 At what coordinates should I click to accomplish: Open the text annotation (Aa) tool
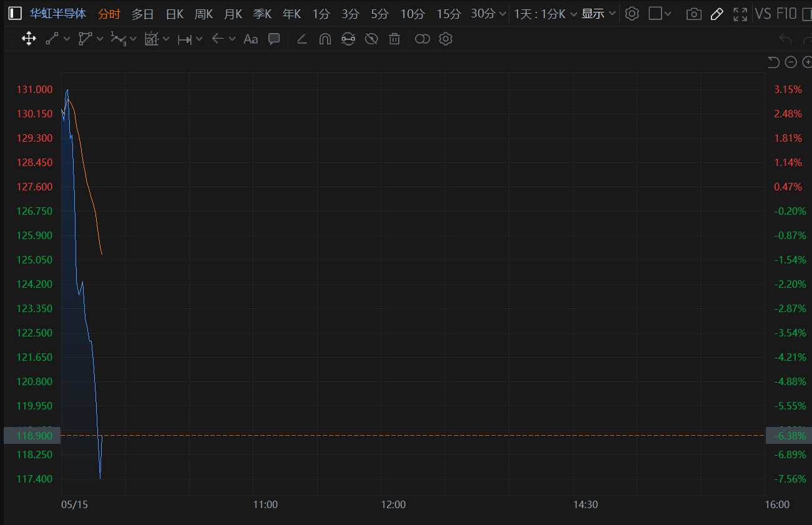(x=251, y=39)
